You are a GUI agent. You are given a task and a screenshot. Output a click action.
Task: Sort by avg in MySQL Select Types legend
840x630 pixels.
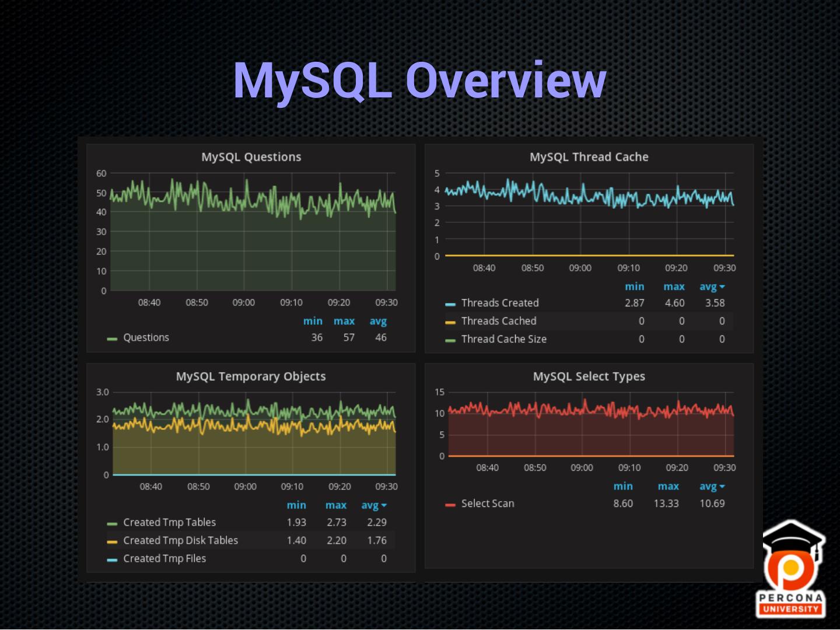point(711,487)
